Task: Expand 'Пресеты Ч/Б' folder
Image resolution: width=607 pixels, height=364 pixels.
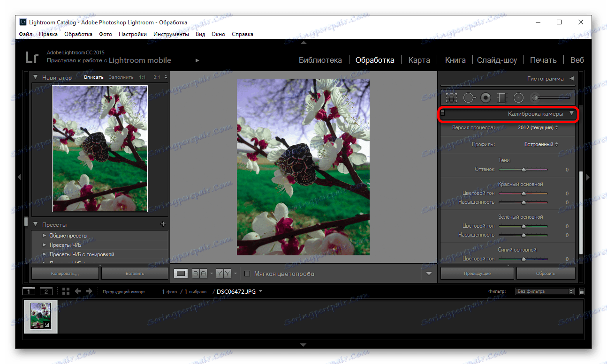Action: click(x=45, y=245)
